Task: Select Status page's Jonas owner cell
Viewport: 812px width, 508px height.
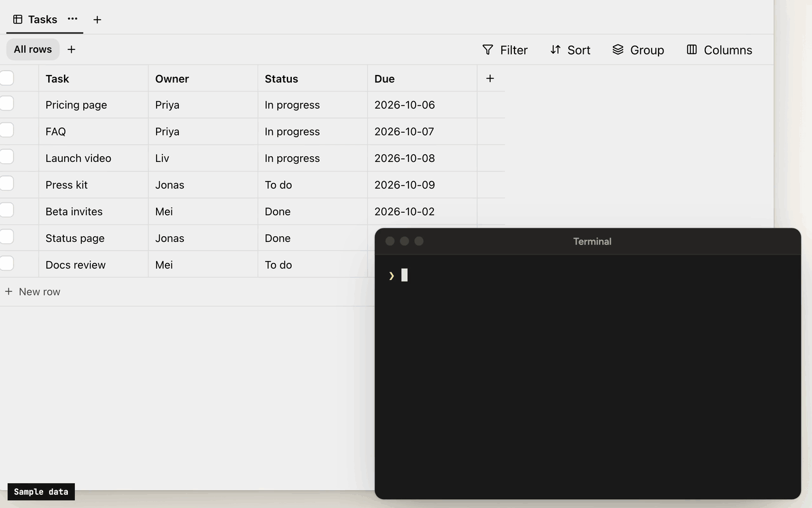Action: (x=203, y=238)
